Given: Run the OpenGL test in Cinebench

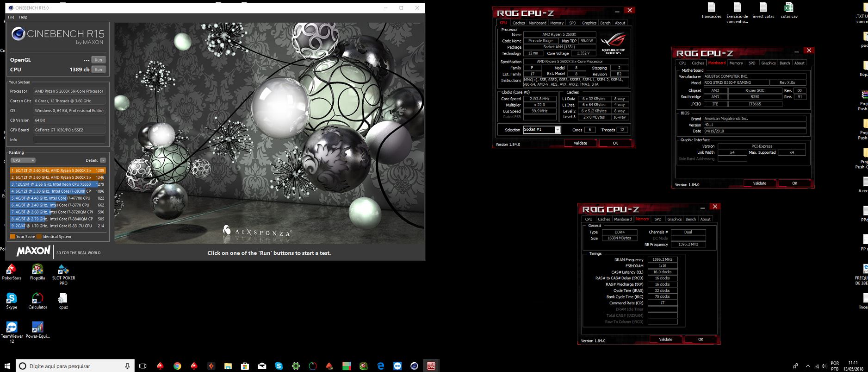Looking at the screenshot, I should [x=98, y=60].
